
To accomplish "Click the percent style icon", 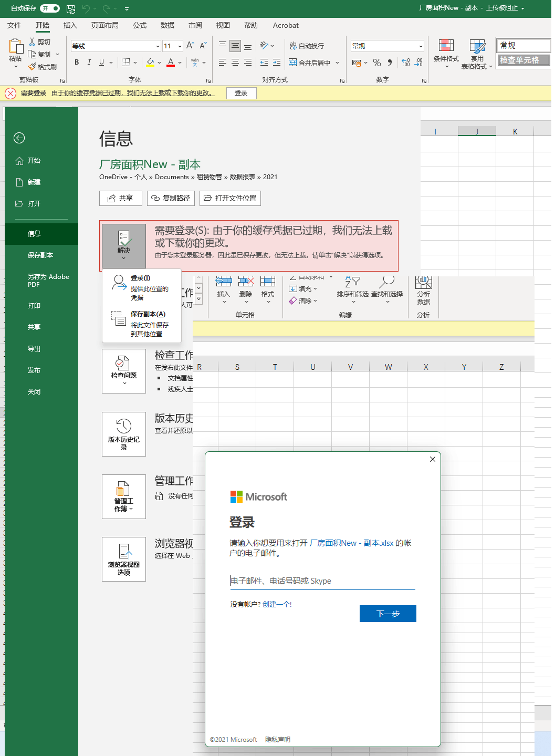I will (377, 63).
